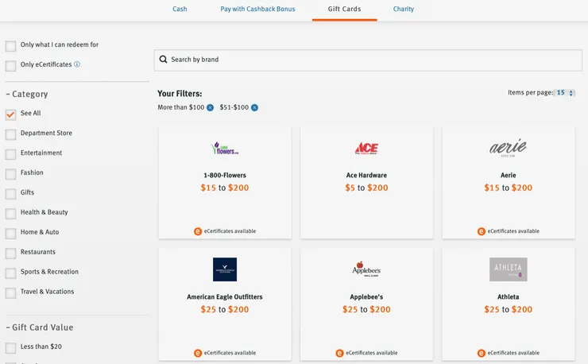
Task: Focus the Search by brand field
Action: click(366, 60)
